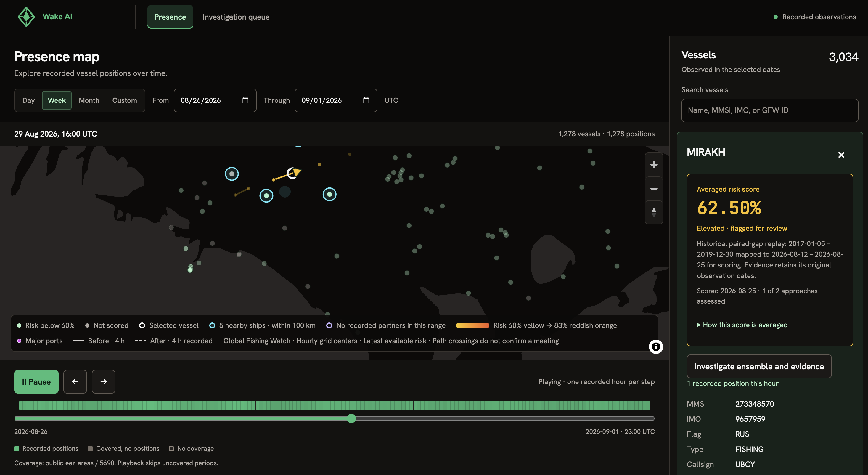Click the green recorded positions coverage bar
This screenshot has height=475, width=868.
coord(334,405)
